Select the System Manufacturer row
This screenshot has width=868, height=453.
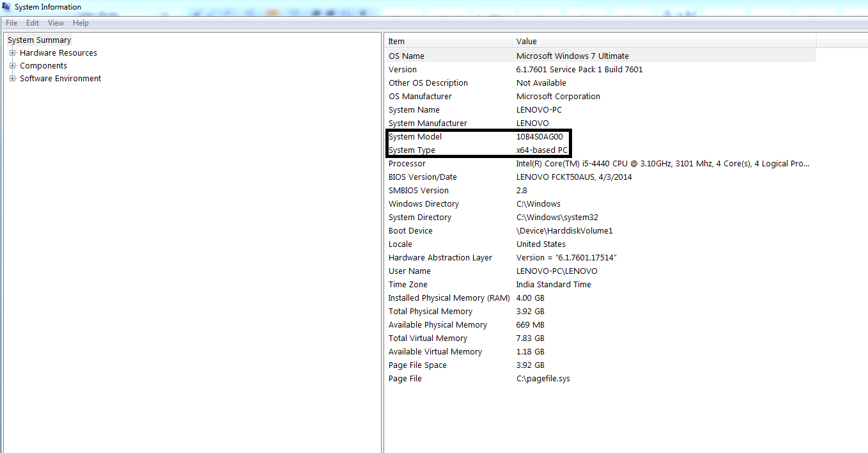pos(601,123)
